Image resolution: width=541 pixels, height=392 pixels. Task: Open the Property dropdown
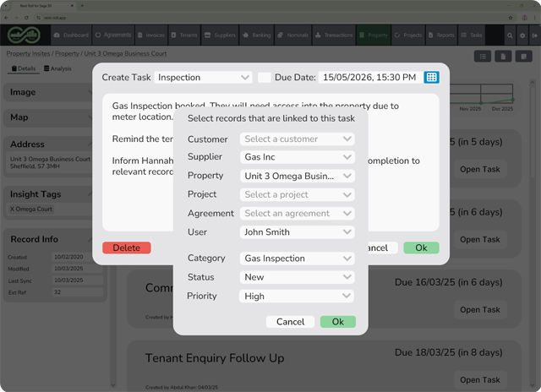298,177
